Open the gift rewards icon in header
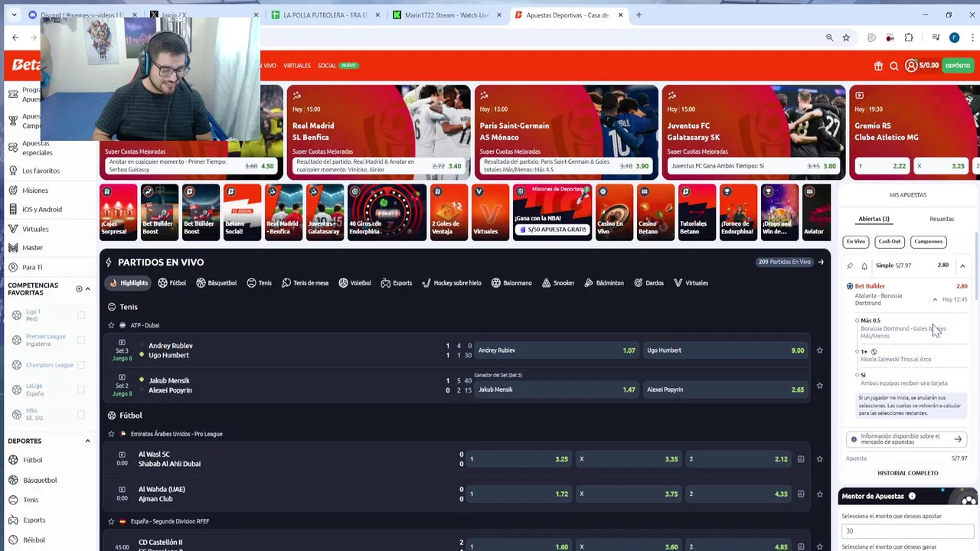 click(x=878, y=66)
